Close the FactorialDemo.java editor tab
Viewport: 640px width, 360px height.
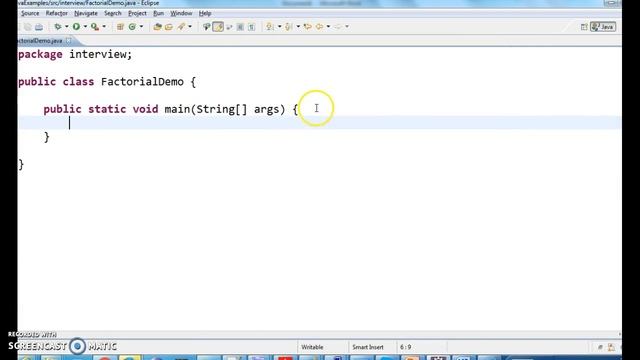69,40
